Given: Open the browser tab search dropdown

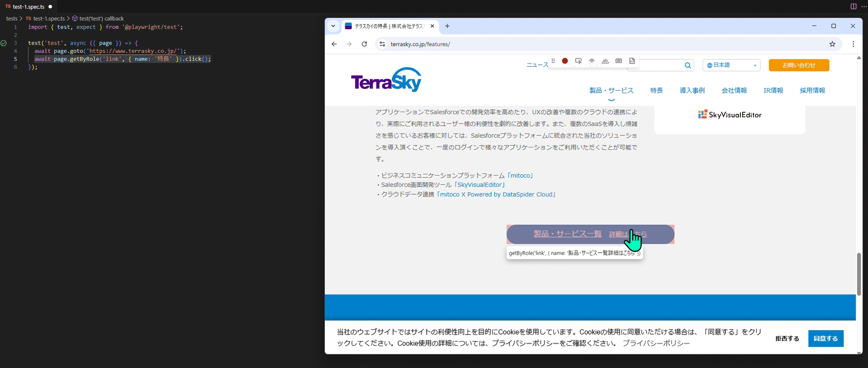Looking at the screenshot, I should 333,26.
